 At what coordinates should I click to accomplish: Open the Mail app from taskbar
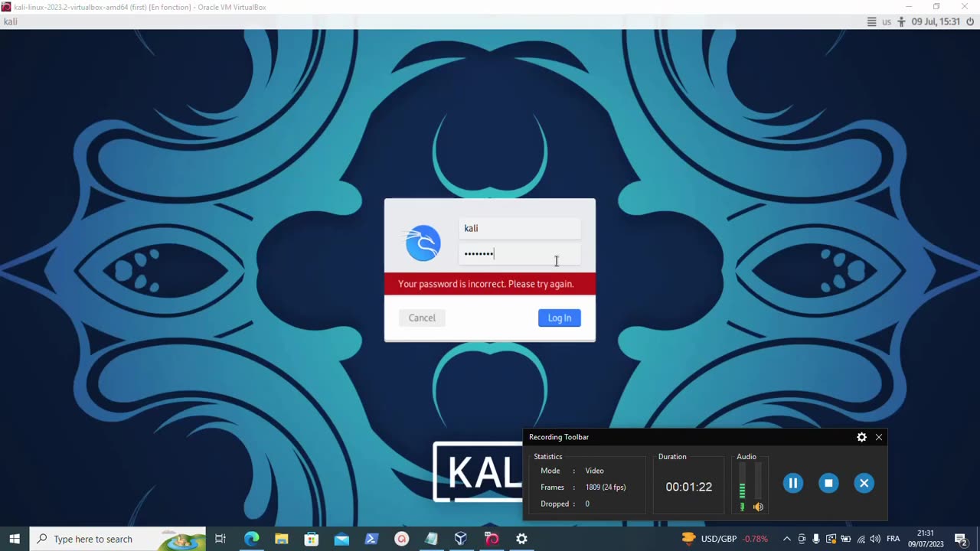tap(341, 539)
